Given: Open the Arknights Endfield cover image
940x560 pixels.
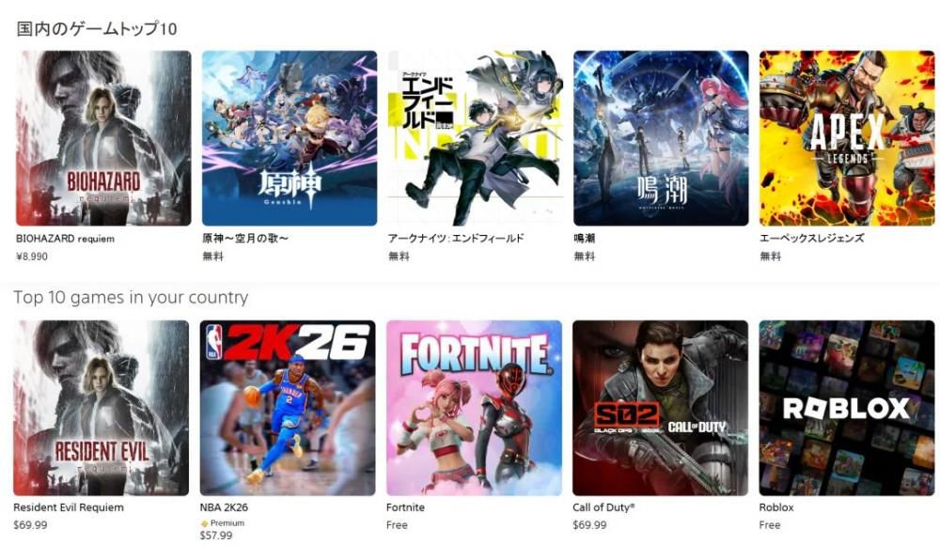Looking at the screenshot, I should click(x=476, y=138).
